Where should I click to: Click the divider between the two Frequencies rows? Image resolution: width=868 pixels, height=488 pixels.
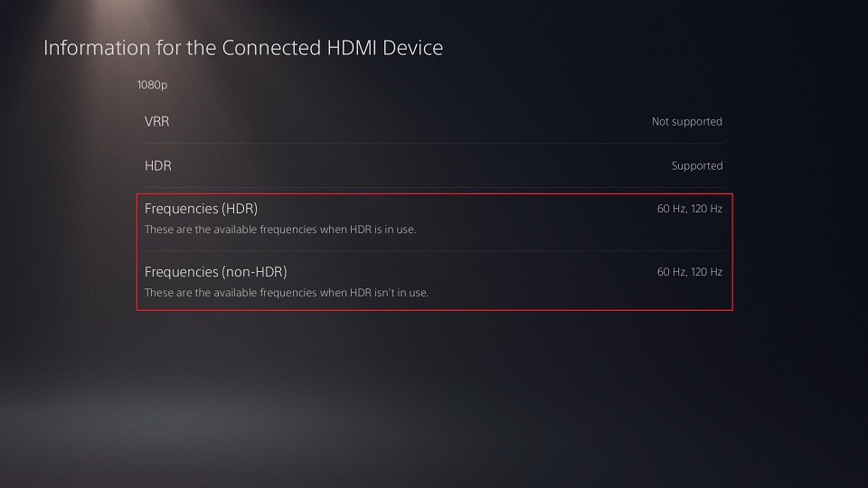[x=434, y=250]
